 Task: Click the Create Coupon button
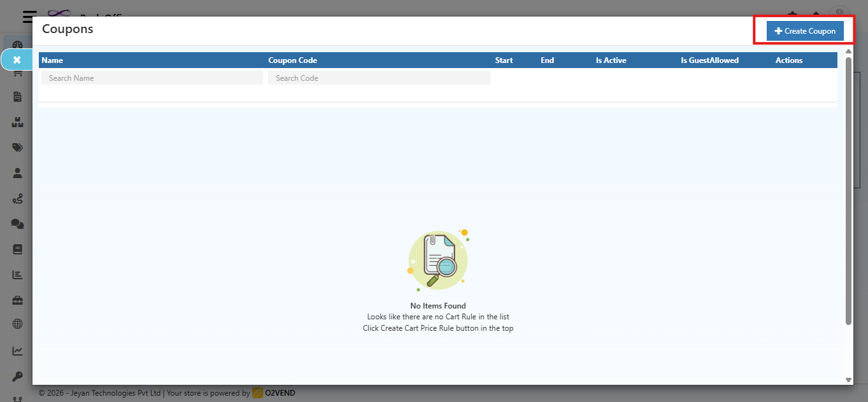click(804, 31)
